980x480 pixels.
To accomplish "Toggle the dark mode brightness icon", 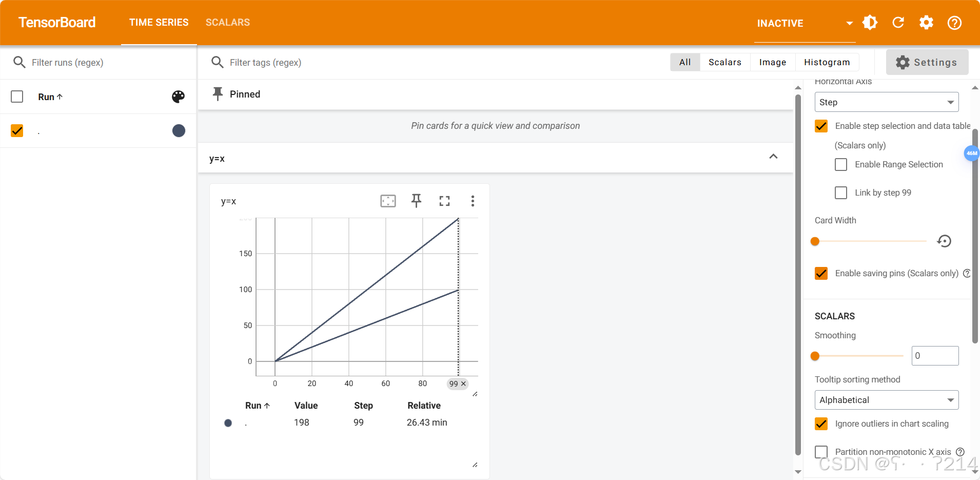I will (870, 23).
